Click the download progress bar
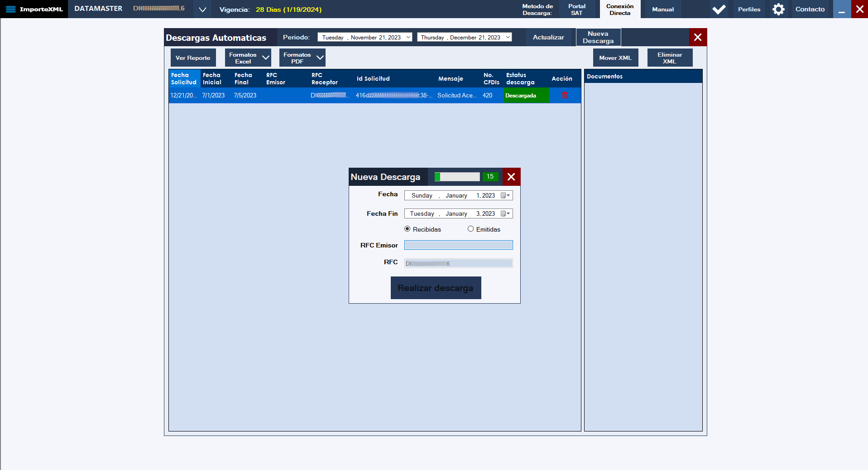The height and width of the screenshot is (470, 868). [x=457, y=177]
